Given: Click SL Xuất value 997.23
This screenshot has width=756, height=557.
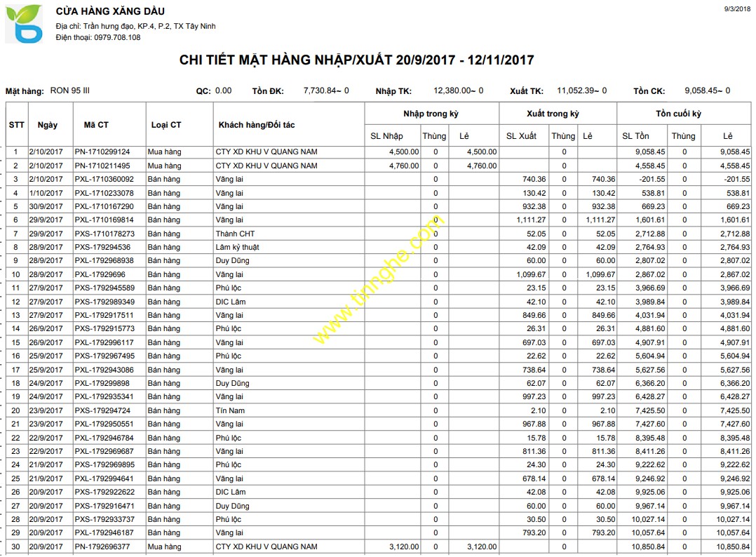Looking at the screenshot, I should (x=536, y=397).
